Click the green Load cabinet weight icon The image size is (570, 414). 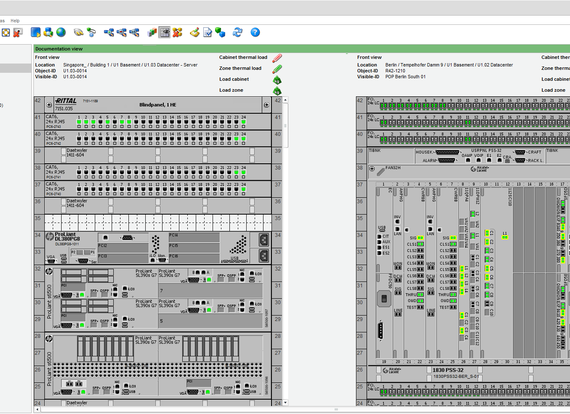pyautogui.click(x=277, y=80)
